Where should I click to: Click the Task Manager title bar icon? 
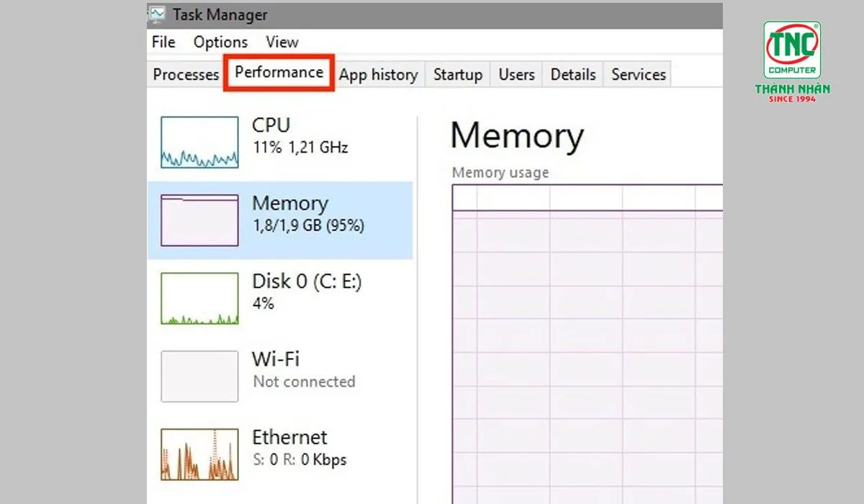pyautogui.click(x=156, y=14)
